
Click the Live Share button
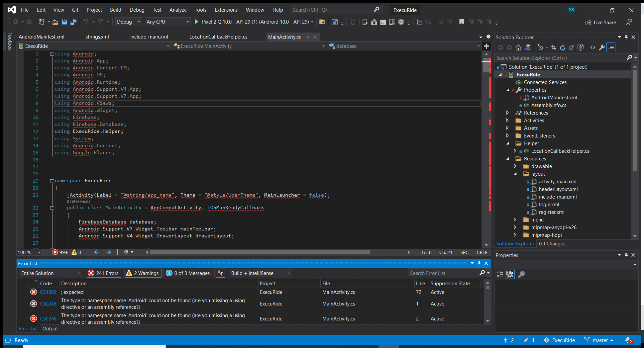click(x=600, y=22)
